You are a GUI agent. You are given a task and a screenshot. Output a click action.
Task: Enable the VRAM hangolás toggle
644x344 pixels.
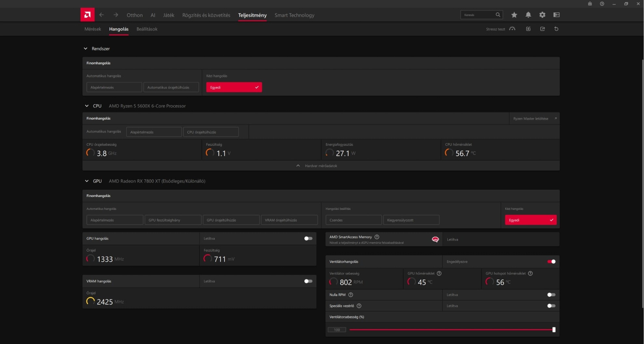pos(308,281)
